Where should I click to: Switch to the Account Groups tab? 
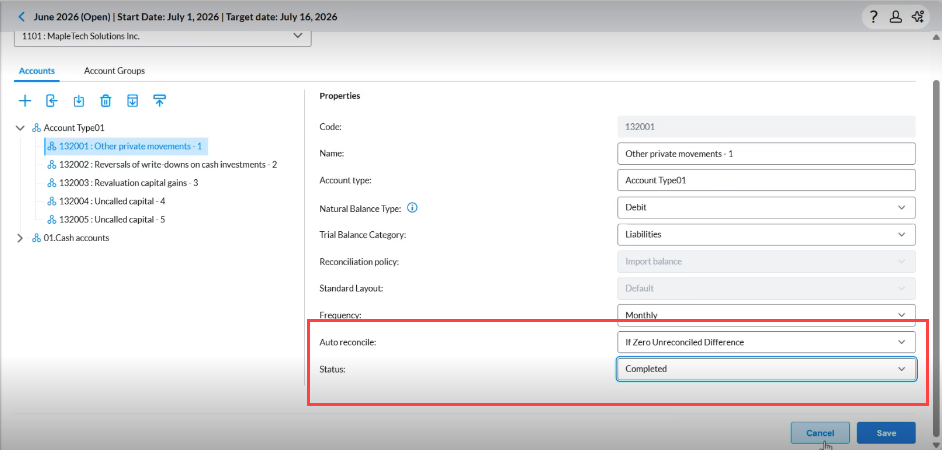pyautogui.click(x=114, y=71)
